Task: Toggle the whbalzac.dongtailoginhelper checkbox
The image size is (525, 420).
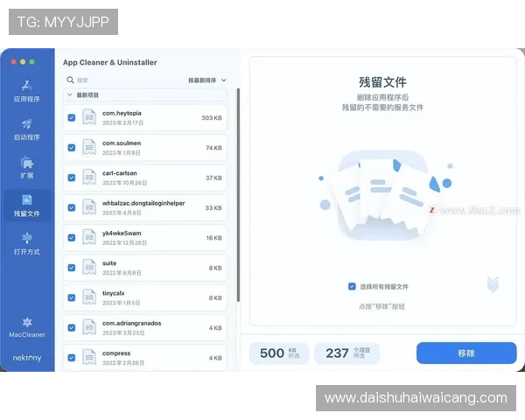Action: pos(72,207)
